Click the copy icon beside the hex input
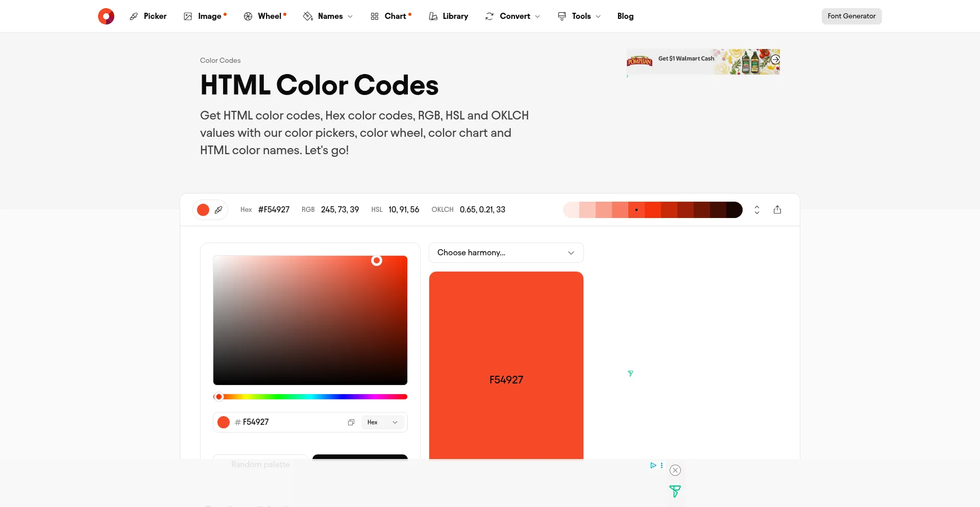This screenshot has height=507, width=980. [351, 422]
